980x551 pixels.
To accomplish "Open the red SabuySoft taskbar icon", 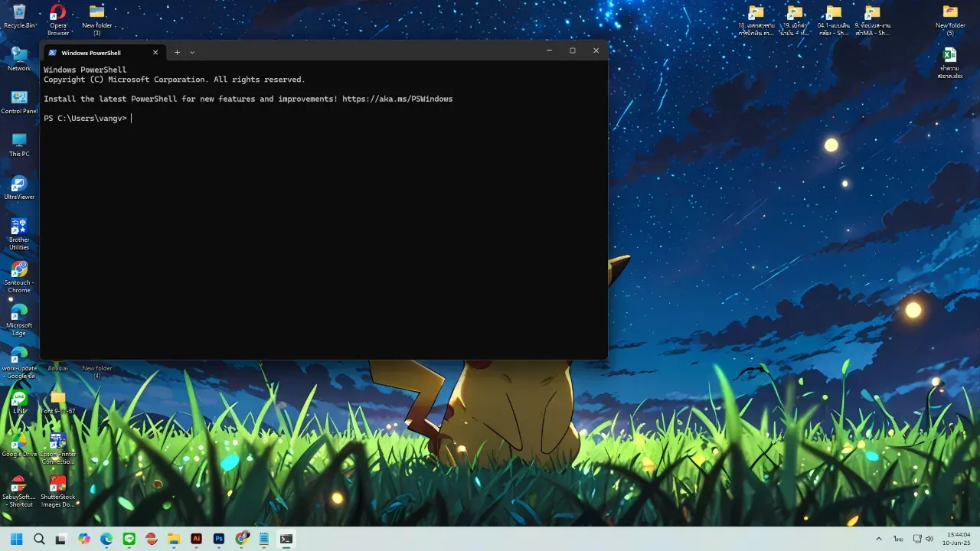I will tap(152, 539).
